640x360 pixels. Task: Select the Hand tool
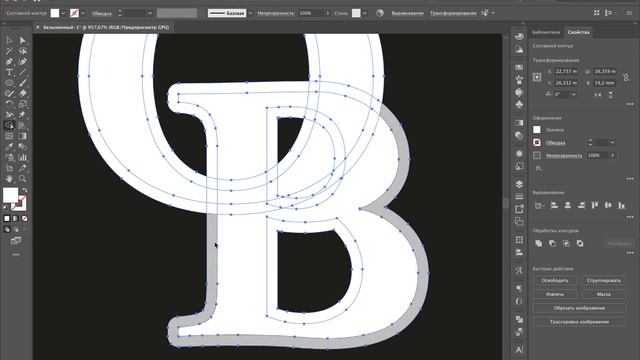pos(9,179)
